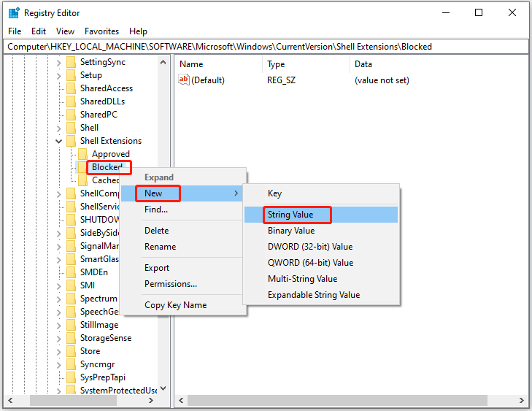Expand the Syncmgr node chevron

point(58,365)
